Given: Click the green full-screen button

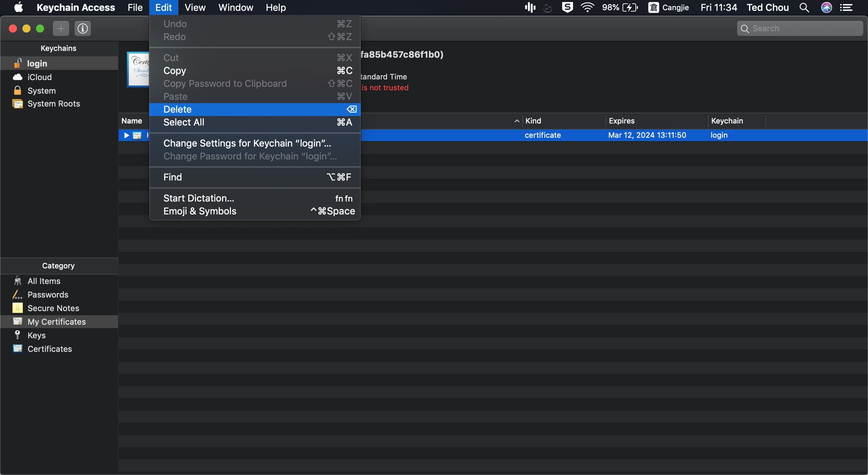Looking at the screenshot, I should 40,28.
